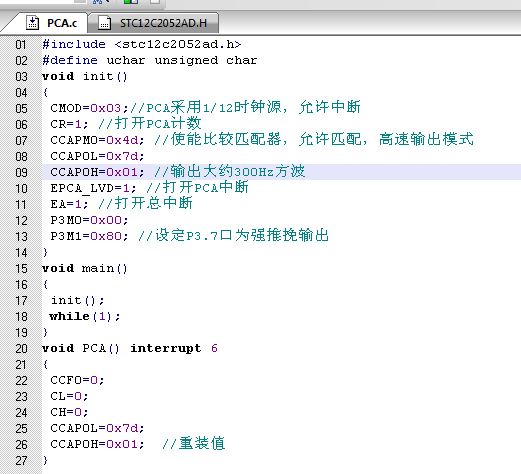Click the while(1); statement
This screenshot has height=474, width=521.
pos(85,316)
